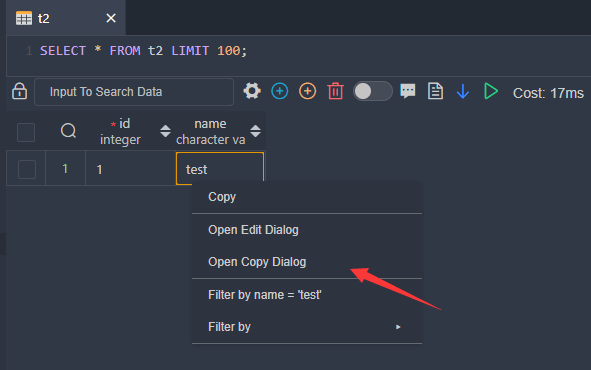
Task: Click the document export icon
Action: pyautogui.click(x=435, y=91)
